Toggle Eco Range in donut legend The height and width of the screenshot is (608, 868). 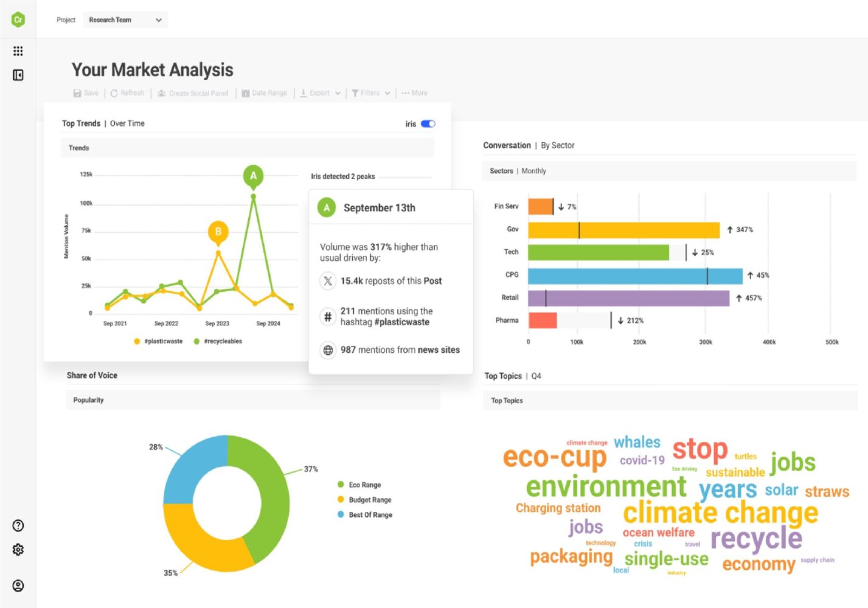tap(359, 485)
